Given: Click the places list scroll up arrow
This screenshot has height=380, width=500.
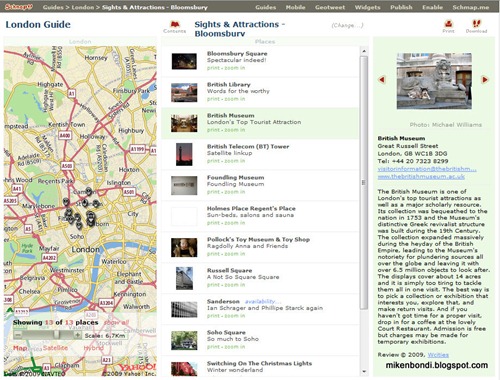Looking at the screenshot, I should (x=364, y=51).
